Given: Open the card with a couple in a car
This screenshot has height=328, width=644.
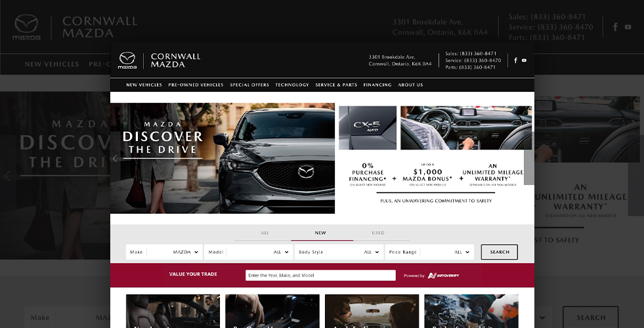Looking at the screenshot, I should click(372, 311).
